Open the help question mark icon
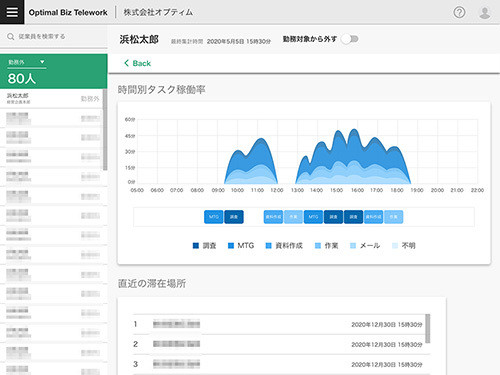Image resolution: width=500 pixels, height=375 pixels. [x=459, y=13]
